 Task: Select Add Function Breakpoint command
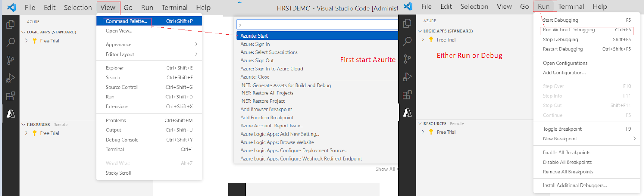(x=317, y=118)
